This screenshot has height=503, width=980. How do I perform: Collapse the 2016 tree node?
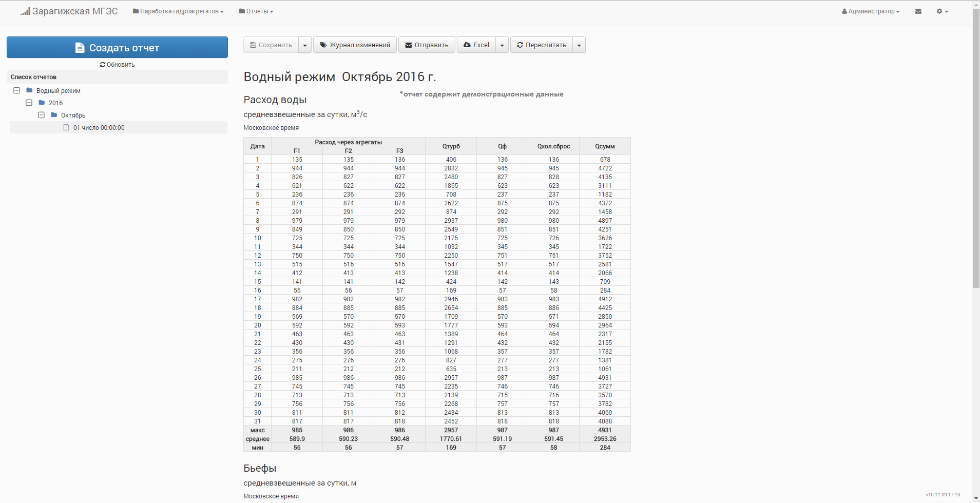[29, 103]
